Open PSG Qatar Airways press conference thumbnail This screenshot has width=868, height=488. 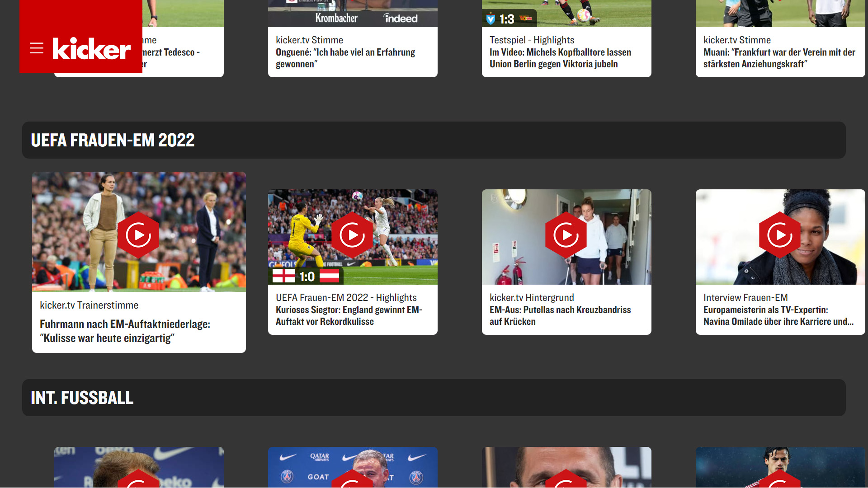[x=353, y=467]
